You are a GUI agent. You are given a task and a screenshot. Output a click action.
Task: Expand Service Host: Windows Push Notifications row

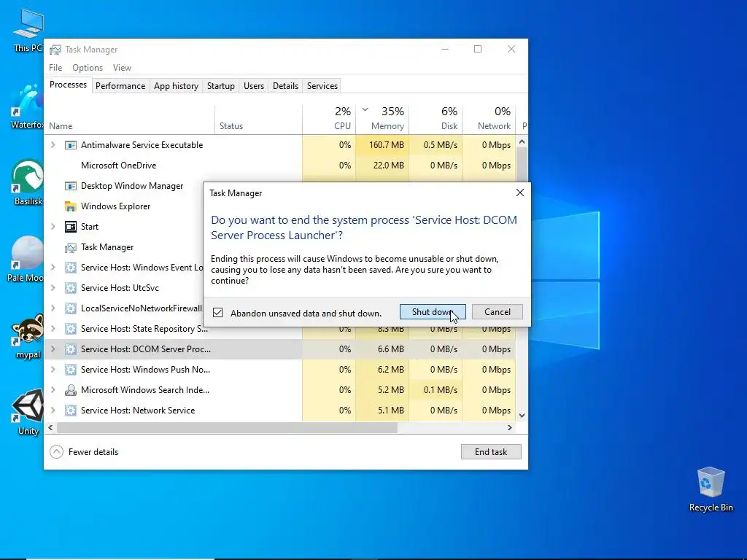(x=53, y=370)
